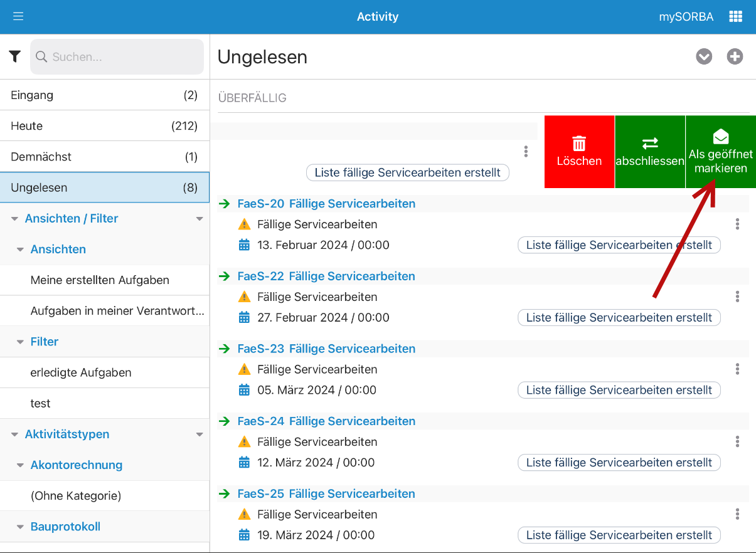Viewport: 756px width, 553px height.
Task: Open the three-dot menu of FaeS-20
Action: 737,224
